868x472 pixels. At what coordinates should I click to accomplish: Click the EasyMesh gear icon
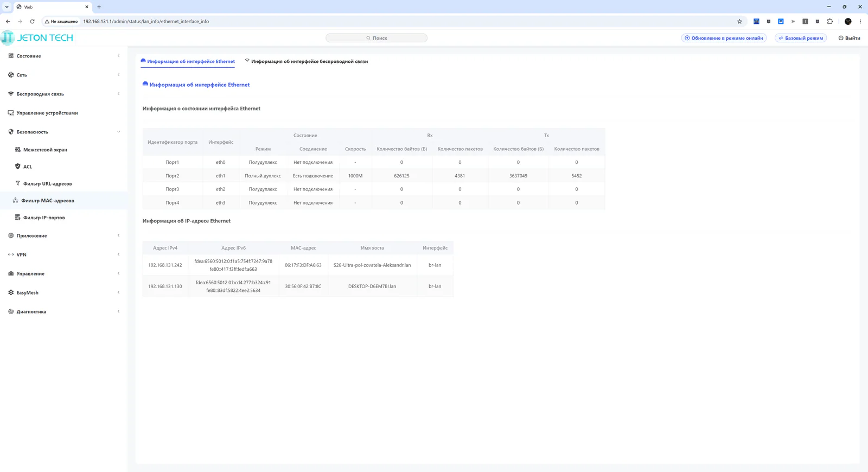[x=11, y=292]
